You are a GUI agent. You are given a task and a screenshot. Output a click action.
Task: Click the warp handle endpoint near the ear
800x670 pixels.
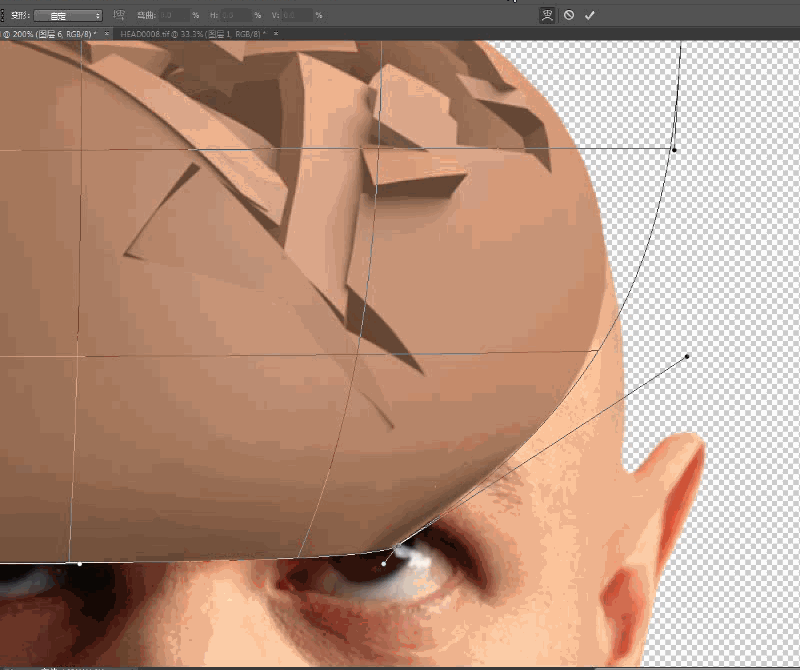point(687,356)
